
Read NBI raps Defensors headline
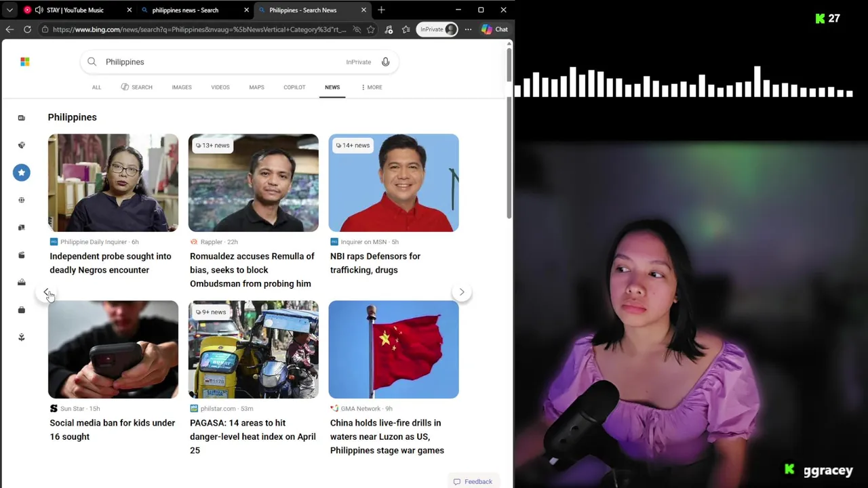click(375, 263)
